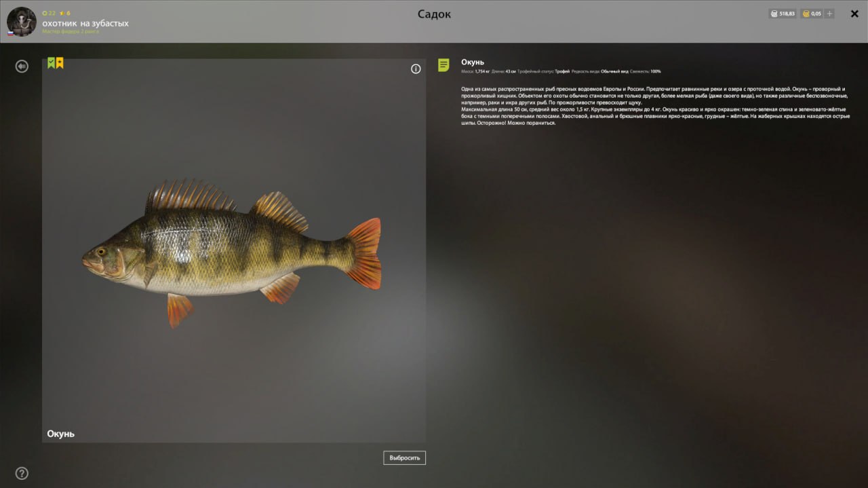Click the green note icon beside Окунь

[x=443, y=65]
